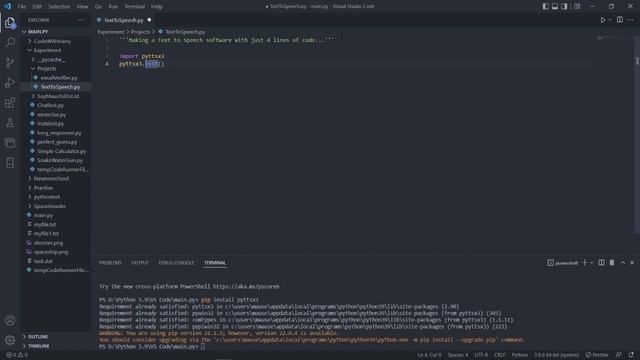The height and width of the screenshot is (360, 640).
Task: Open terminal launch profile dropdown arrow
Action: [591, 263]
